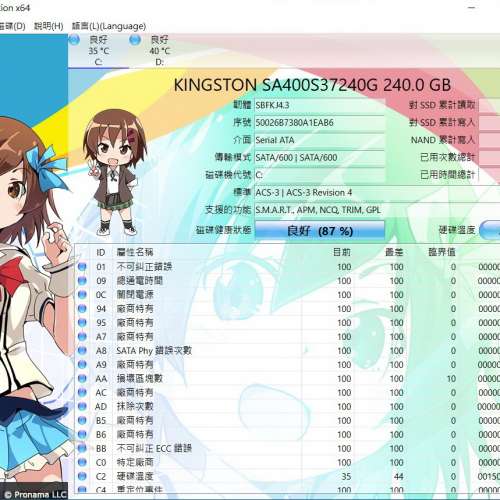
Task: Click the 已用時間總計 label
Action: pyautogui.click(x=447, y=175)
